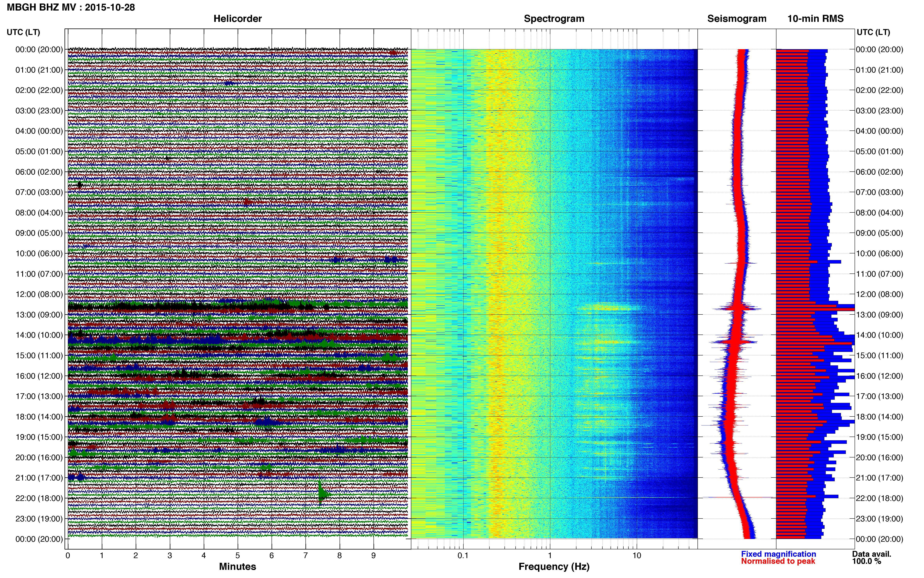Click 'Normalised to peak' legend entry
924x578 pixels.
coord(778,561)
